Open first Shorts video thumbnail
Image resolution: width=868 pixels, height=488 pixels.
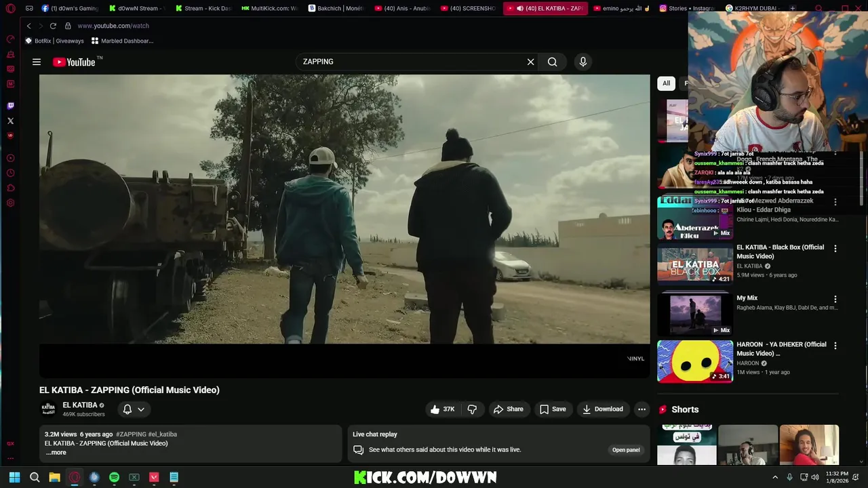[x=686, y=445]
